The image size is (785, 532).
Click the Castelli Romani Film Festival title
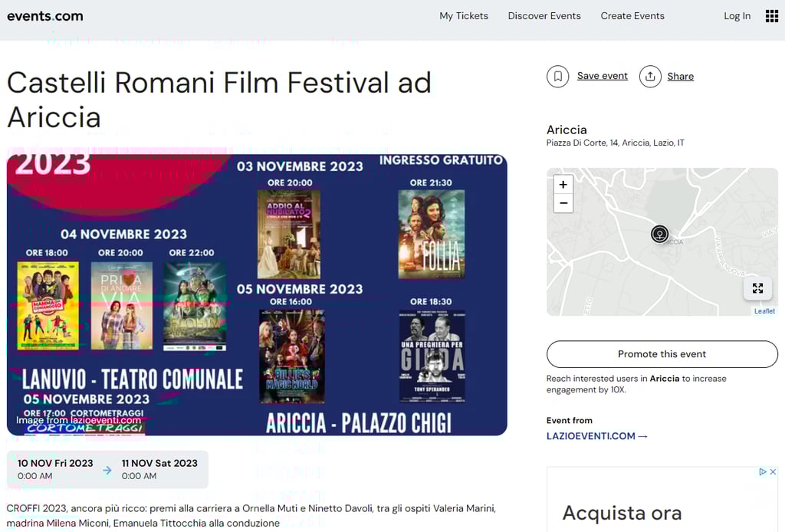[x=218, y=100]
